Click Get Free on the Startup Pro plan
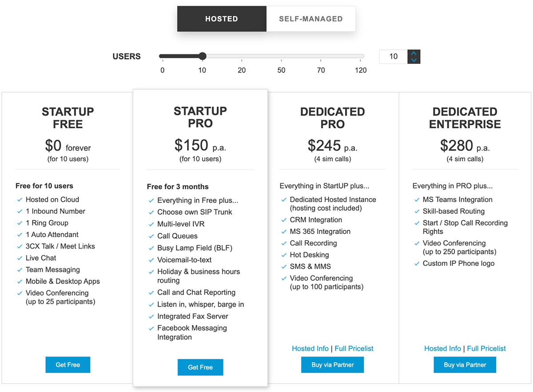Image resolution: width=533 pixels, height=392 pixels. coord(200,367)
